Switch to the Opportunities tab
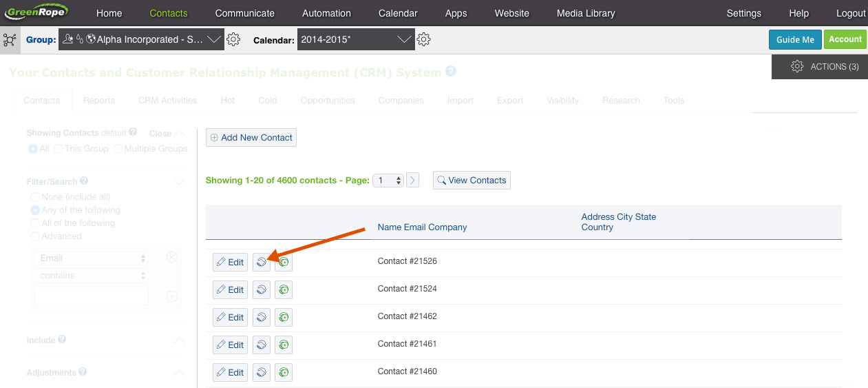 328,101
